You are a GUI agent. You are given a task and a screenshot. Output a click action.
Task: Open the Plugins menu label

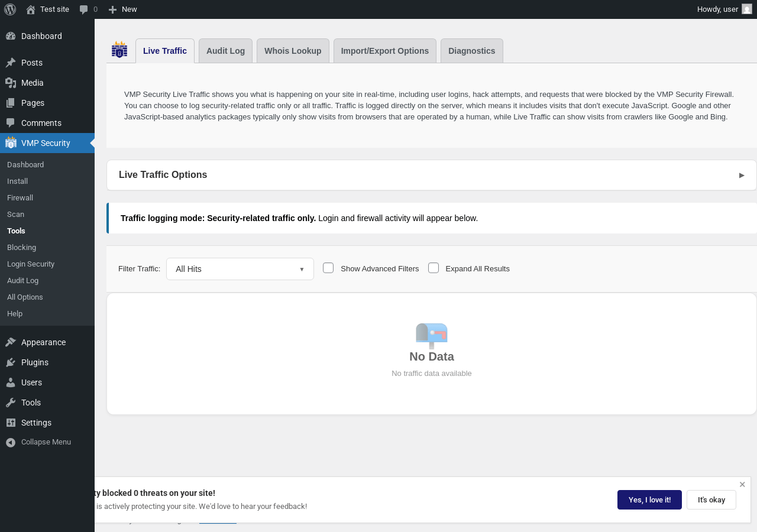(x=35, y=362)
